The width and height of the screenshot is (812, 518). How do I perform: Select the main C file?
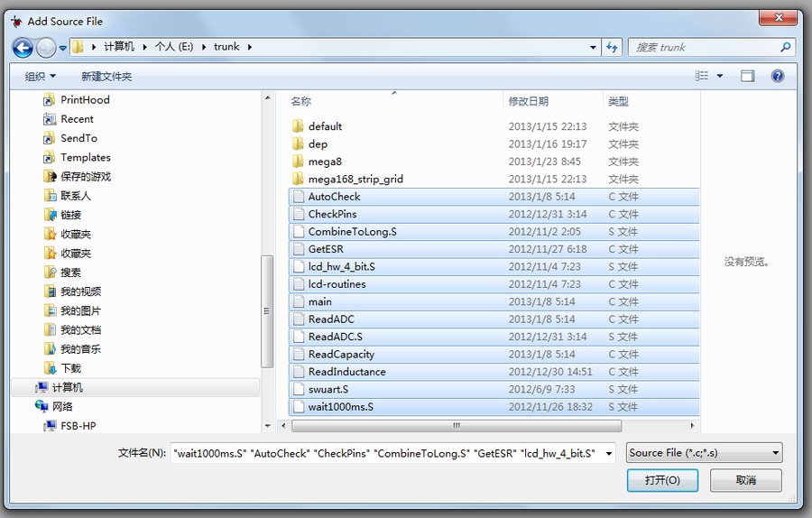click(320, 301)
